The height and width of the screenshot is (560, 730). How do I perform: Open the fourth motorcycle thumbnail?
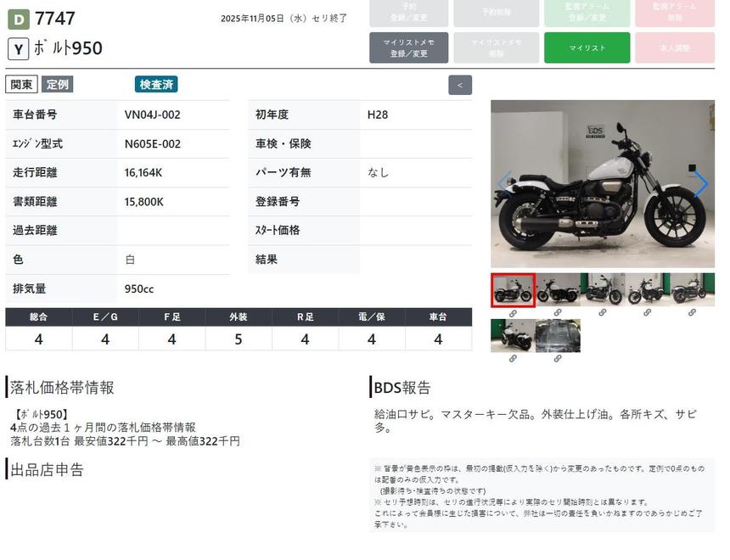(x=647, y=290)
